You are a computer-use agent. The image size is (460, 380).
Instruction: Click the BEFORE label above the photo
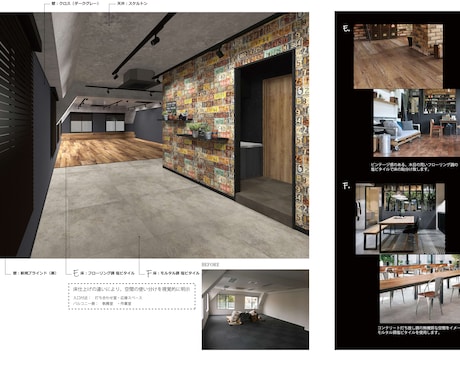(211, 265)
